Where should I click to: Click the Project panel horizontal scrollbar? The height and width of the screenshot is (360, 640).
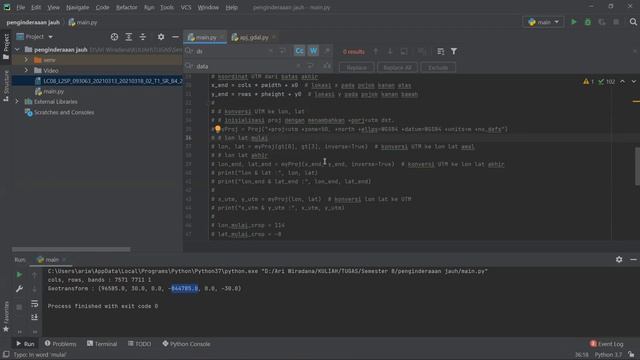(x=71, y=249)
